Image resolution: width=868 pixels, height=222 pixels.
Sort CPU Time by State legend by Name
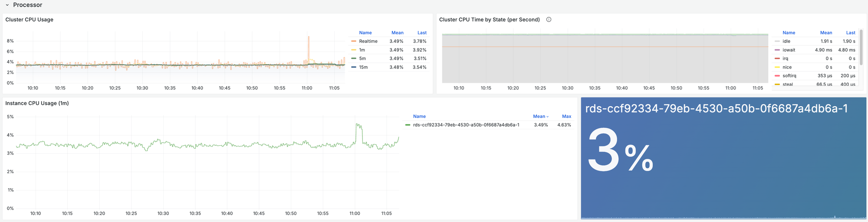[x=789, y=33]
